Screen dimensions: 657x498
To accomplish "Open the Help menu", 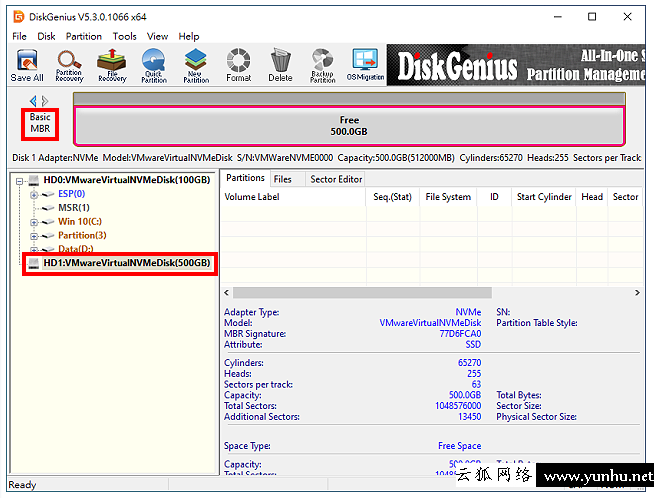I will coord(189,36).
